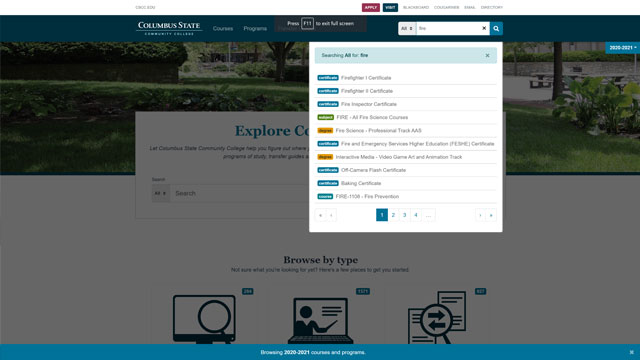Open FIRE-1108 - Fire Prevention course
This screenshot has width=640, height=360.
pos(367,196)
